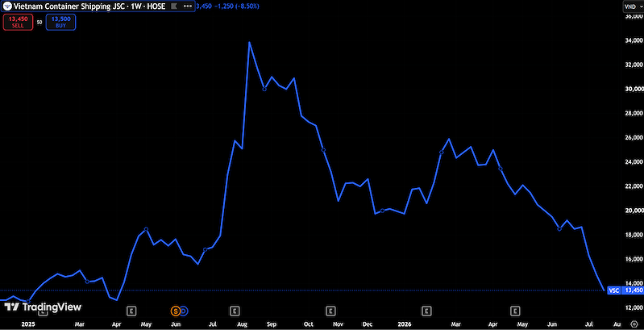Click the Dec time axis label
This screenshot has height=330, width=644.
(x=368, y=324)
